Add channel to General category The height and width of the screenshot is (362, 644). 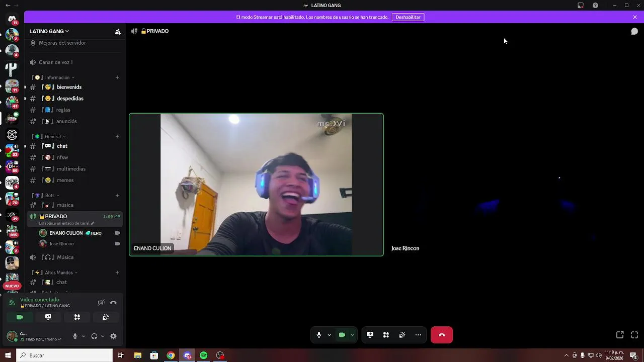pyautogui.click(x=117, y=136)
